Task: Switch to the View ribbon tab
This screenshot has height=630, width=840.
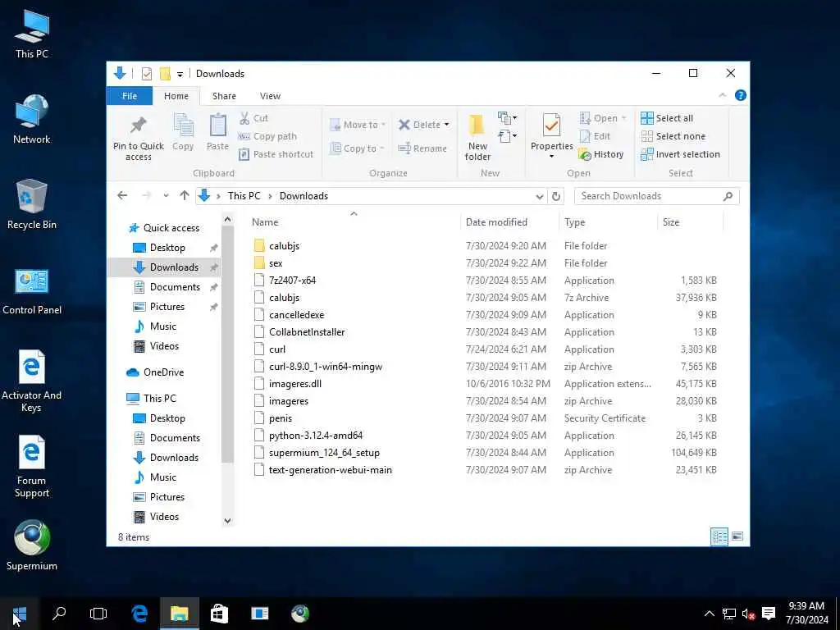Action: click(270, 96)
